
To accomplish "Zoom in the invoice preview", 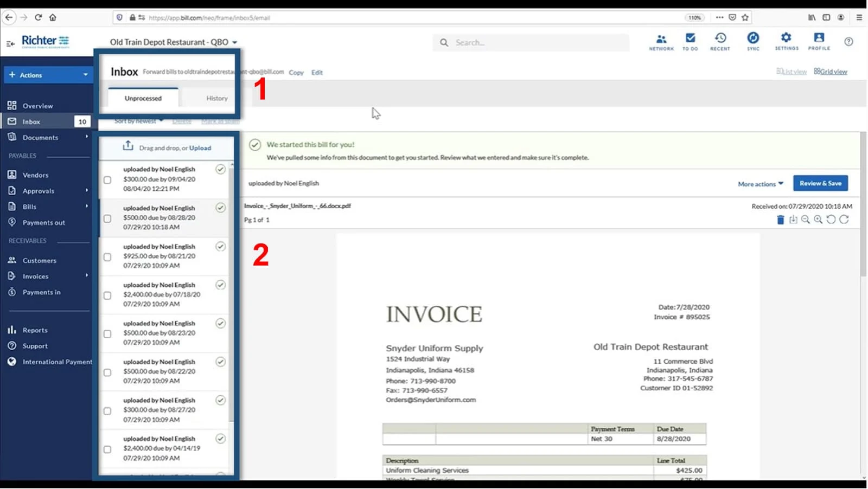I will click(818, 220).
